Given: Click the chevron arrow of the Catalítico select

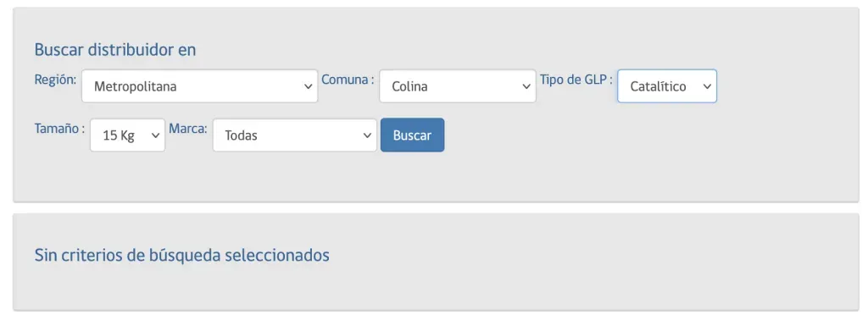Looking at the screenshot, I should (x=707, y=86).
